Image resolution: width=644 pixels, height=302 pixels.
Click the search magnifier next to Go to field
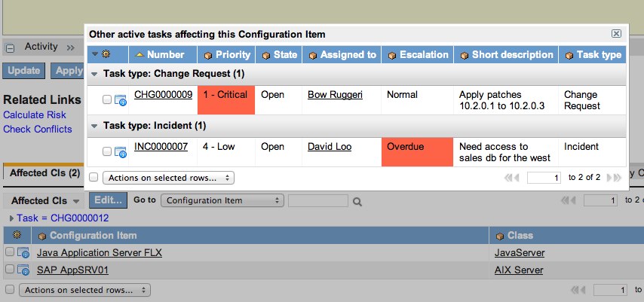tap(357, 202)
